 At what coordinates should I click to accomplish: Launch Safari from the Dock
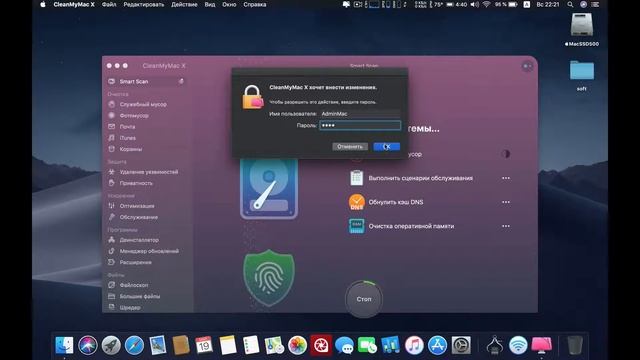[134, 345]
